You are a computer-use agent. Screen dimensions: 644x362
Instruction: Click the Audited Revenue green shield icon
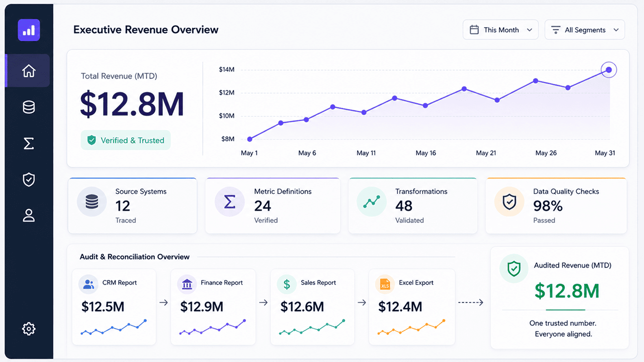(x=514, y=269)
